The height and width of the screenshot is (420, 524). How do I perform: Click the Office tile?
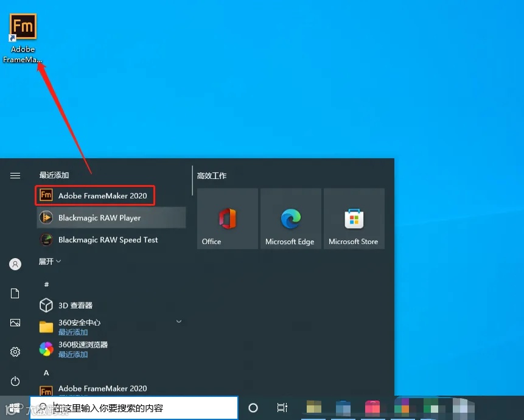pos(228,219)
